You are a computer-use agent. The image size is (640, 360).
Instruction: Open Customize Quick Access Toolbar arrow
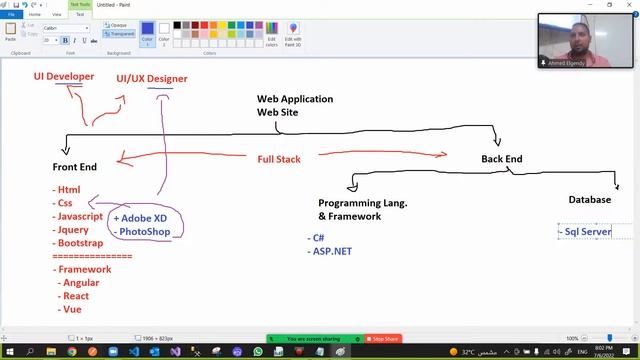(41, 5)
